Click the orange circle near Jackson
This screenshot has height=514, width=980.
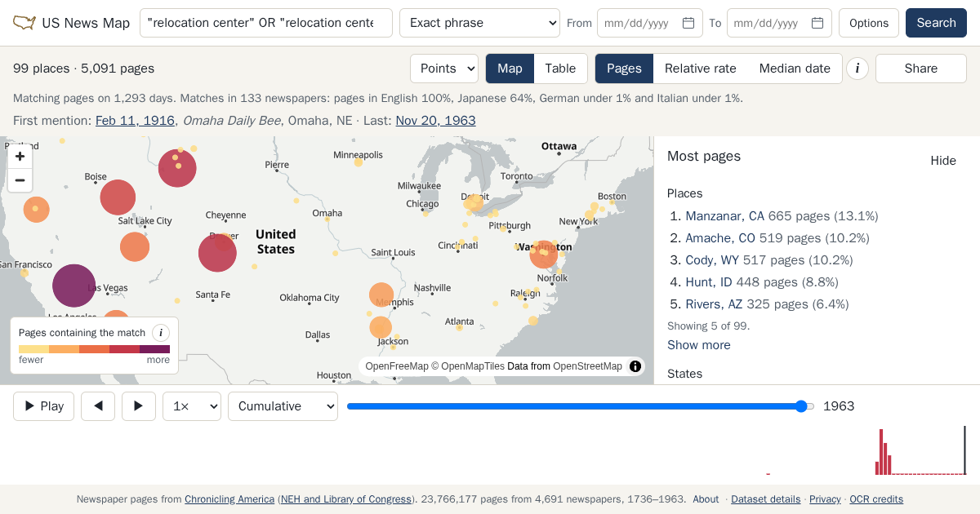coord(381,328)
